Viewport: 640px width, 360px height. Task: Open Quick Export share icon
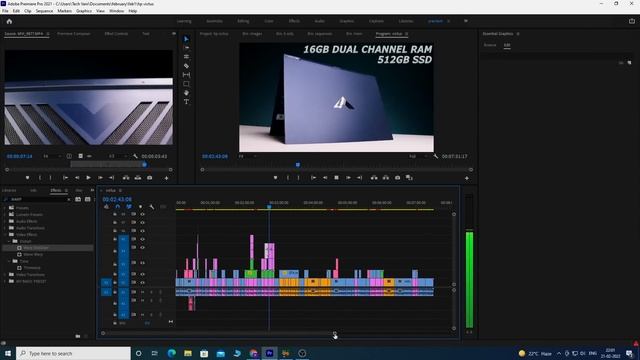coord(632,21)
